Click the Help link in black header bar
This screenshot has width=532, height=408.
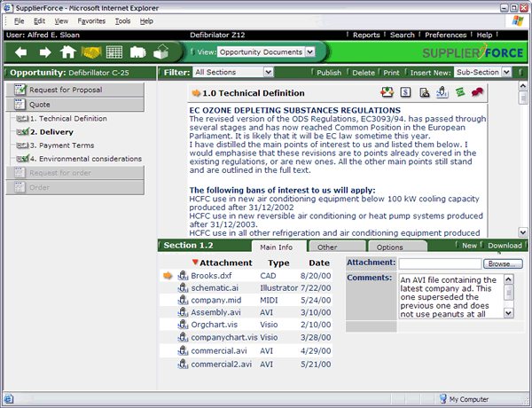pos(484,35)
